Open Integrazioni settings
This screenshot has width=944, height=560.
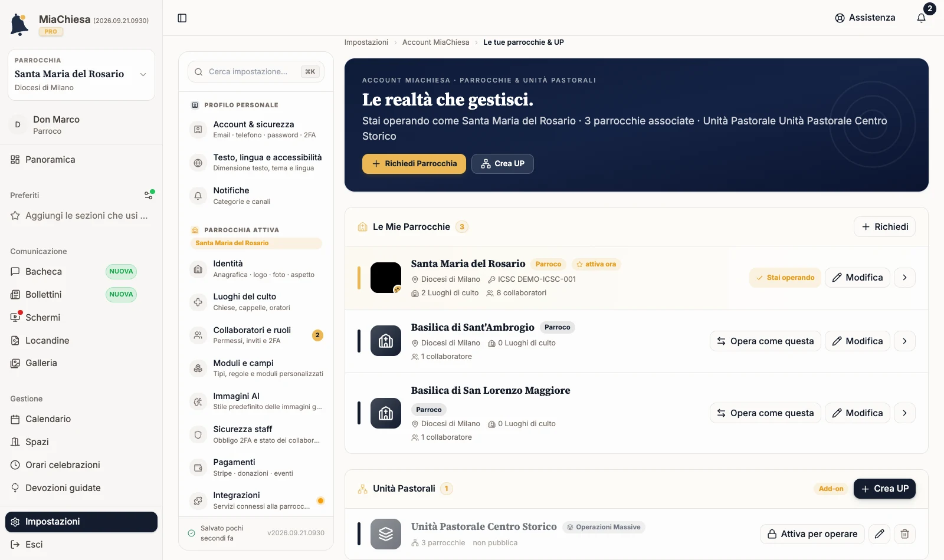256,500
